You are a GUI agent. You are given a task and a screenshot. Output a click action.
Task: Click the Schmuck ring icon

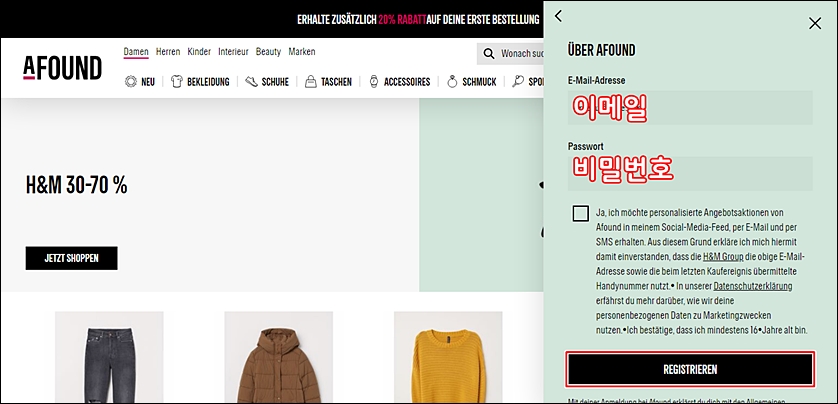coord(452,82)
